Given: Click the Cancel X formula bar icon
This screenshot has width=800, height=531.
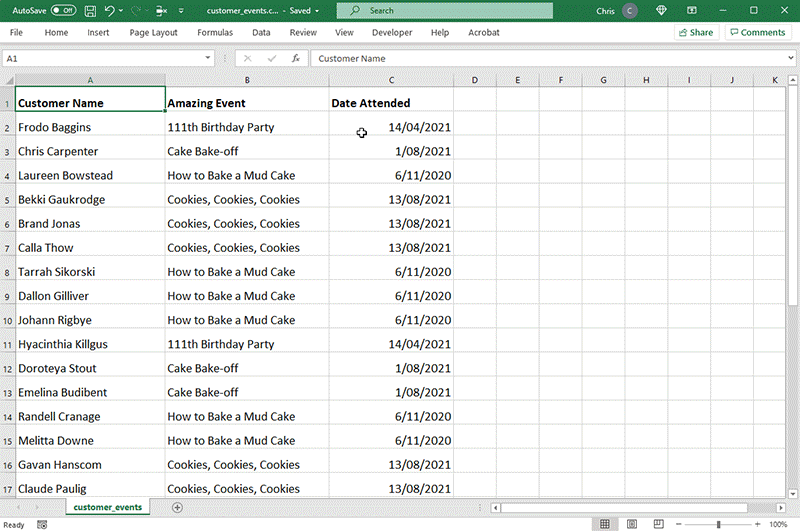Looking at the screenshot, I should pos(247,58).
